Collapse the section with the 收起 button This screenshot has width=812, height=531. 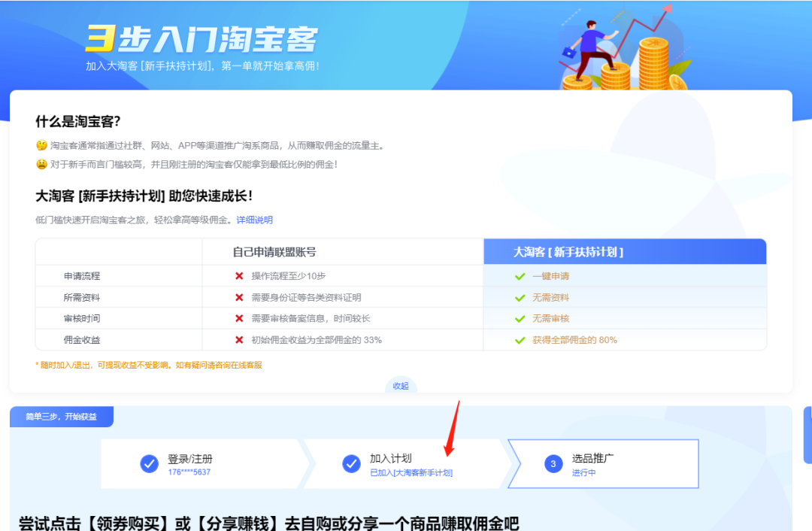click(401, 386)
